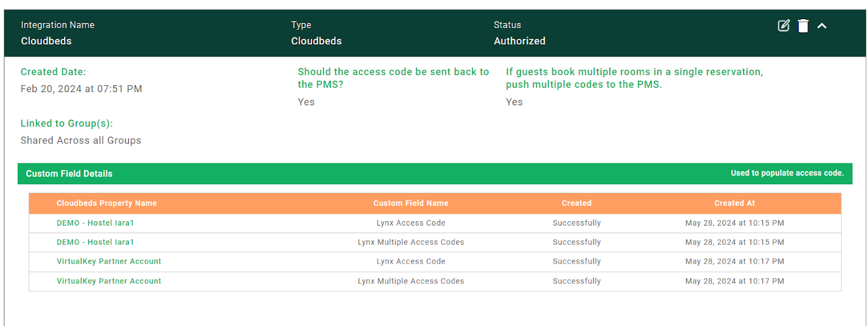Select the Custom Field Name column header
868x326 pixels.
410,203
